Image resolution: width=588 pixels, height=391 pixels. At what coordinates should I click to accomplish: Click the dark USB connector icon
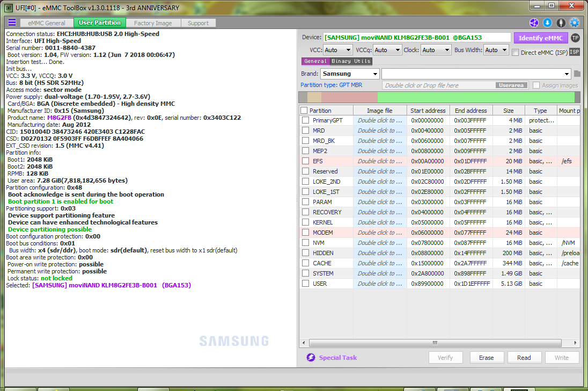561,23
